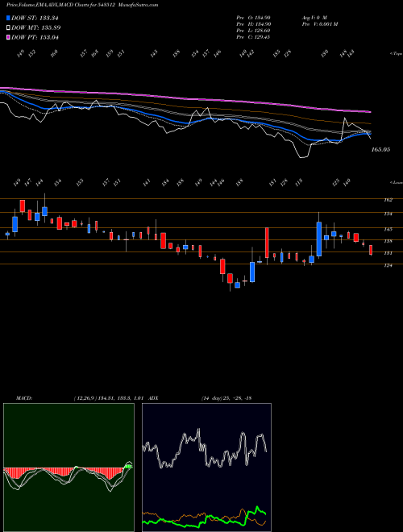The image size is (403, 532).
Task: Click the '165.05' label on EMA chart
Action: click(x=380, y=149)
